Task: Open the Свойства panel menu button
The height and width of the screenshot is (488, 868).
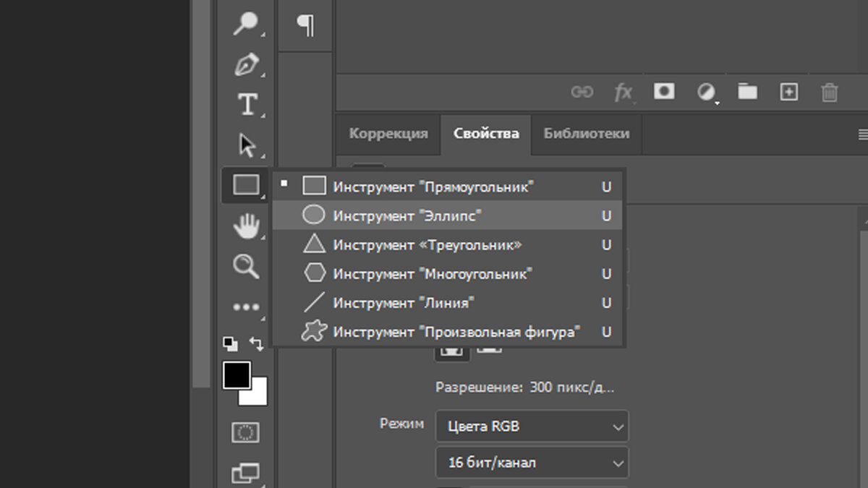Action: click(x=862, y=134)
